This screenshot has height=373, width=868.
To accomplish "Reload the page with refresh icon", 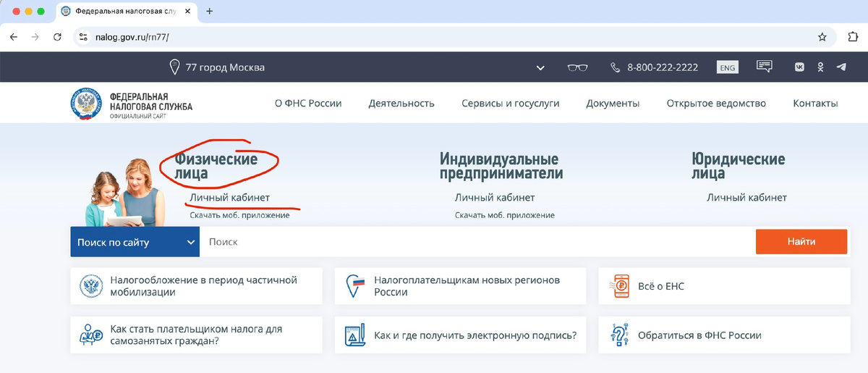I will point(57,37).
